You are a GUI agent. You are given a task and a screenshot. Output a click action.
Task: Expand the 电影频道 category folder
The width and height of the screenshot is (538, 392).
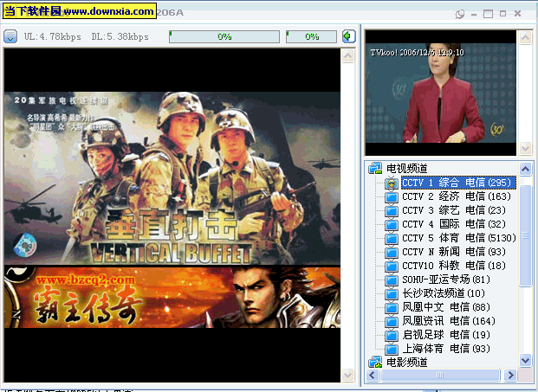click(375, 363)
